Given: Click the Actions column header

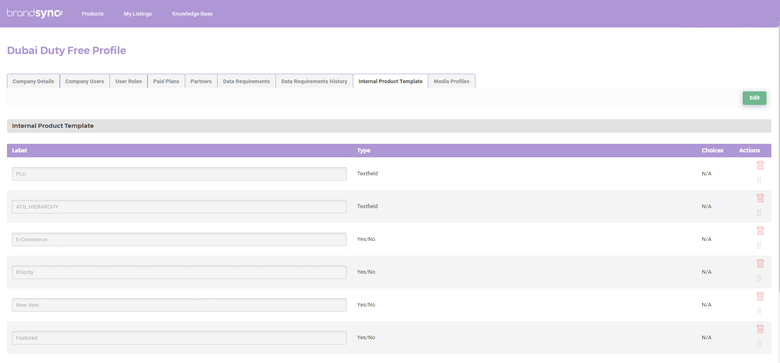Looking at the screenshot, I should (750, 151).
